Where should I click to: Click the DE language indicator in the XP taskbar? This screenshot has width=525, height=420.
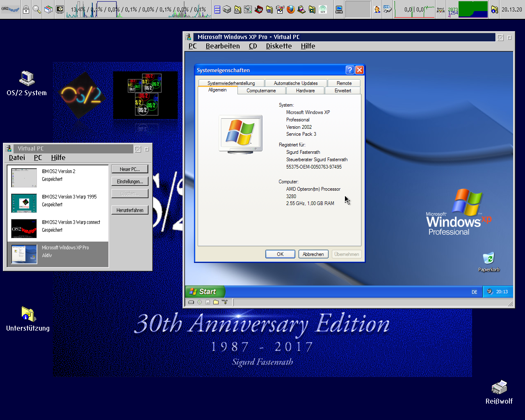[x=475, y=292]
